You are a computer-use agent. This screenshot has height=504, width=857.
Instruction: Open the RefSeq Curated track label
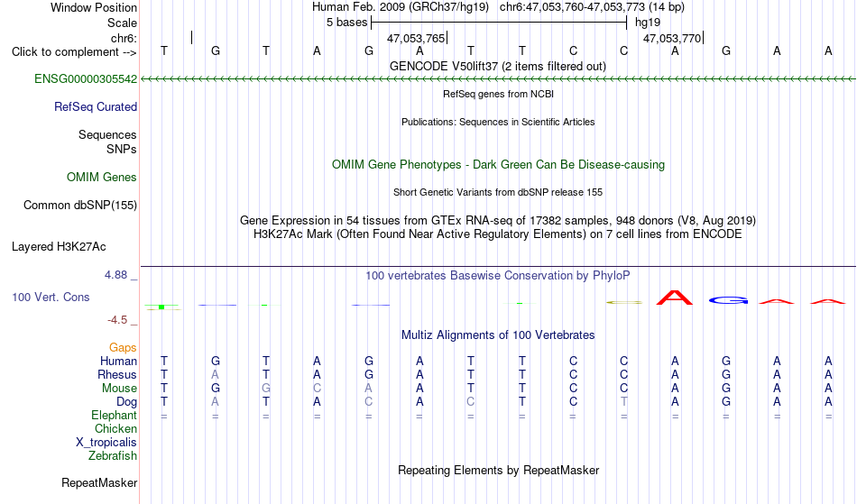pos(96,106)
